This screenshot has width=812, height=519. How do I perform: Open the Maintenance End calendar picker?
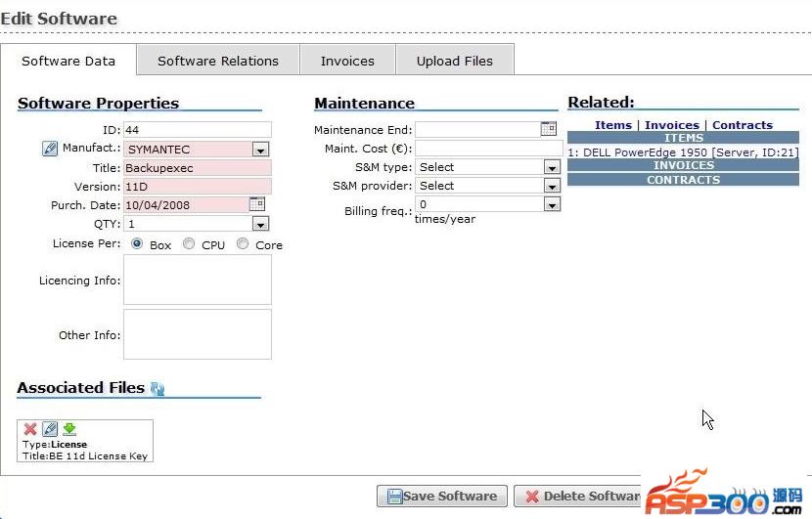549,128
